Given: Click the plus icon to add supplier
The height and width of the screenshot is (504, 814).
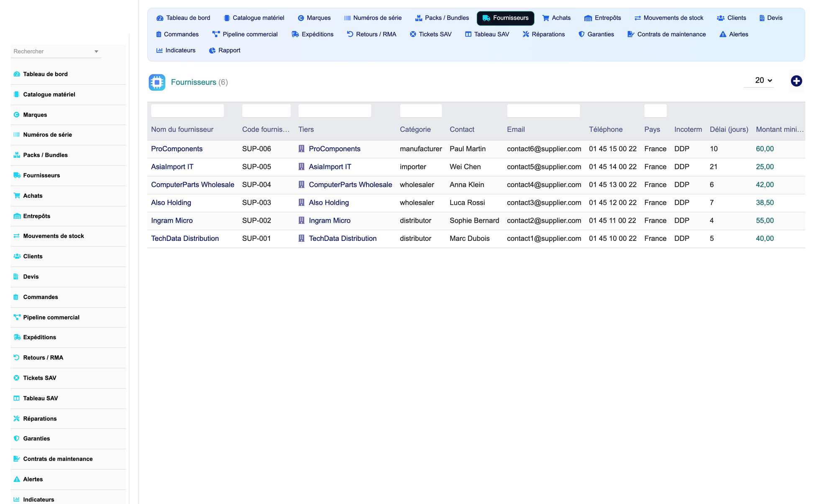Looking at the screenshot, I should coord(796,81).
